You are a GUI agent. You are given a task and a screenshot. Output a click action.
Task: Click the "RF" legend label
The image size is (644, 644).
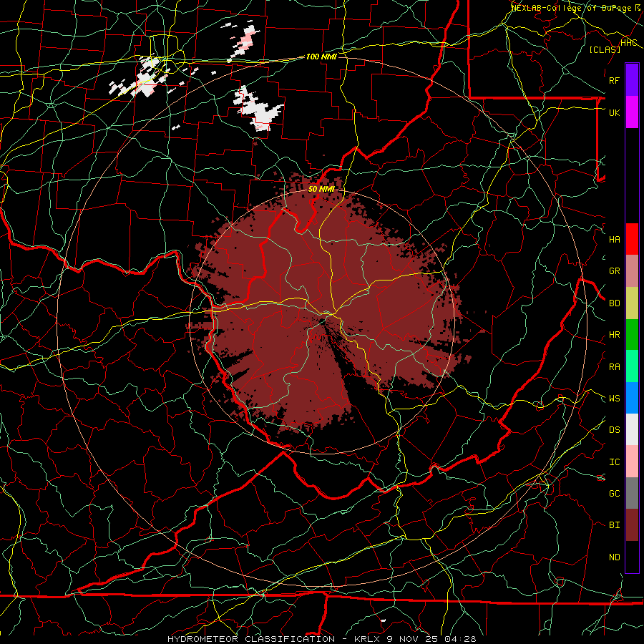[x=614, y=80]
